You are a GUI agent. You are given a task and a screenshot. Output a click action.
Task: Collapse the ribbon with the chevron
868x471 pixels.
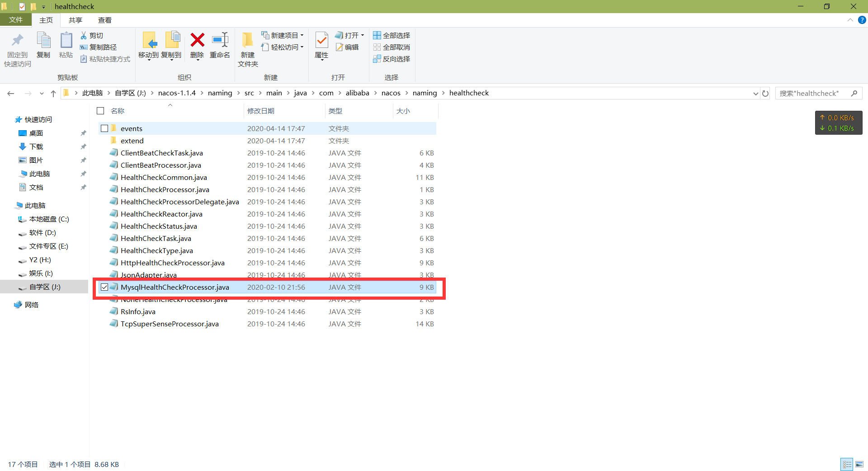[850, 20]
